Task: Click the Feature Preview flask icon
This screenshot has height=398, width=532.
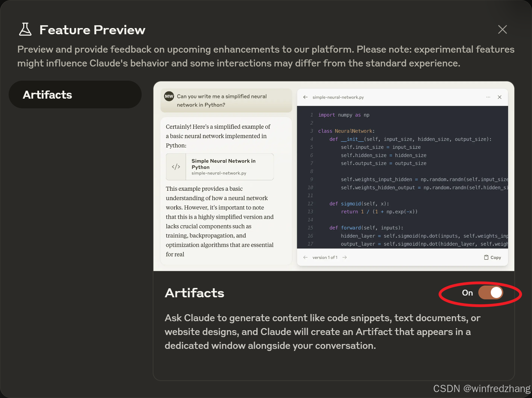Action: [25, 29]
